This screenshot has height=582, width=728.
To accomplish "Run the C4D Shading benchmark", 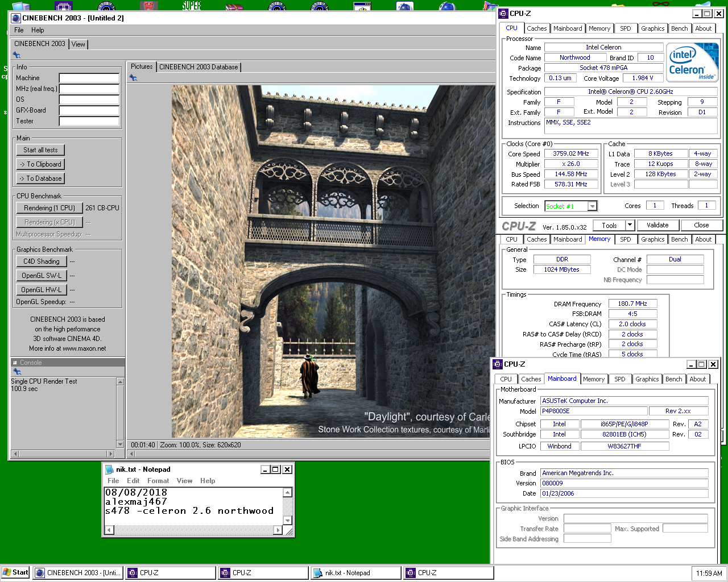I will pos(42,261).
